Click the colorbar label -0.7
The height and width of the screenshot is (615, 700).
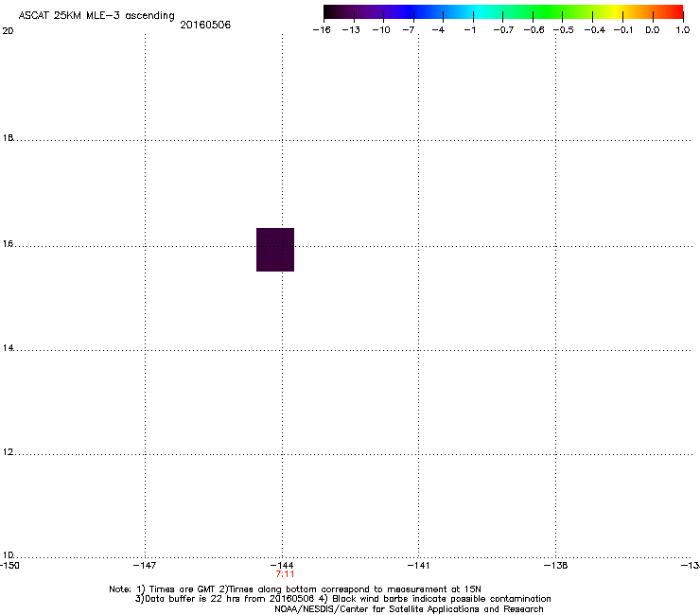503,30
